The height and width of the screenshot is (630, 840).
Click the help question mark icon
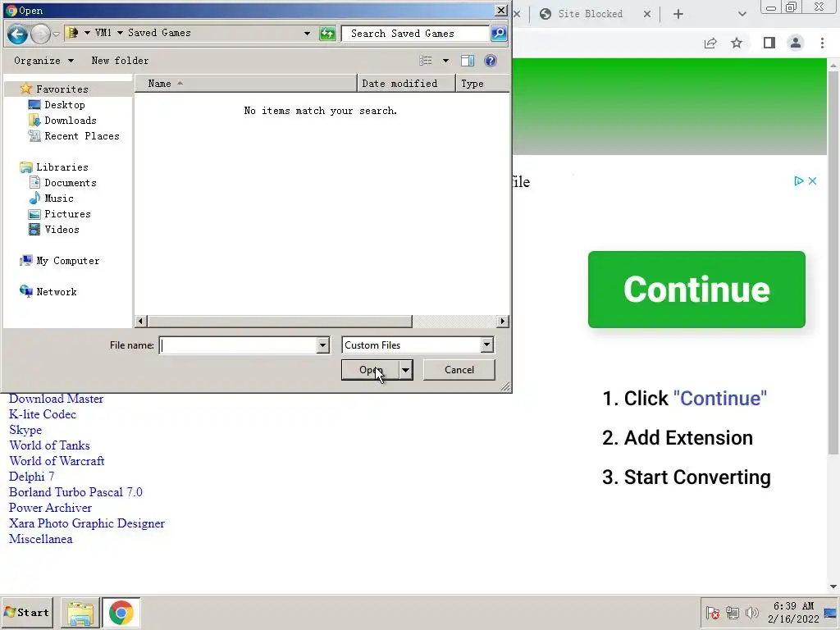pyautogui.click(x=491, y=61)
